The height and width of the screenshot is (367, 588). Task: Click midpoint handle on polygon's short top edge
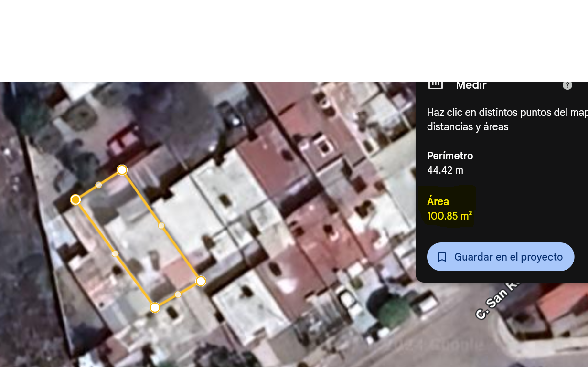(x=99, y=185)
